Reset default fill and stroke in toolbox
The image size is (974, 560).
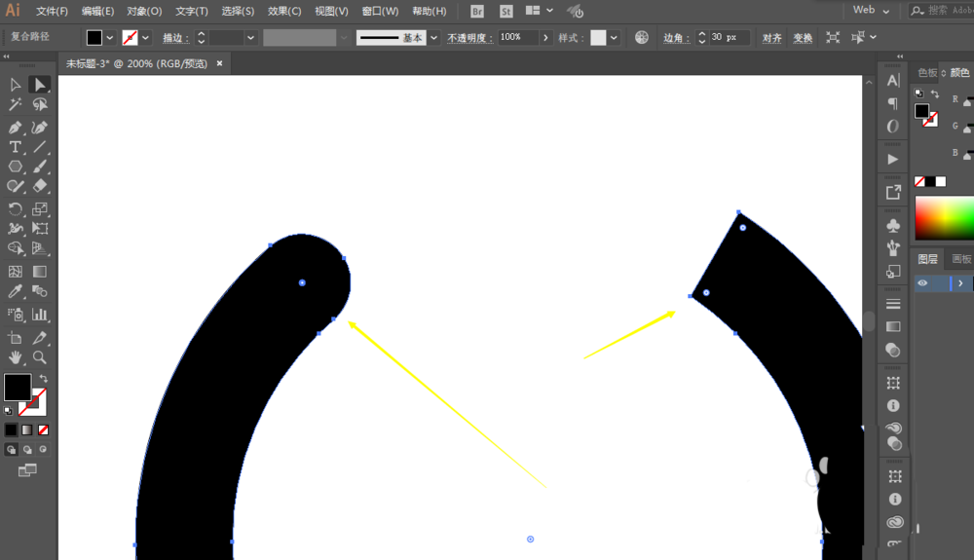click(x=8, y=410)
